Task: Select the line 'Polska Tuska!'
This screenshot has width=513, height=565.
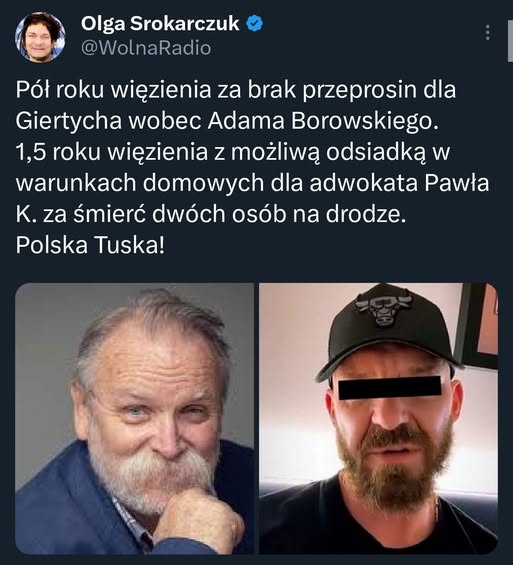Action: tap(90, 245)
